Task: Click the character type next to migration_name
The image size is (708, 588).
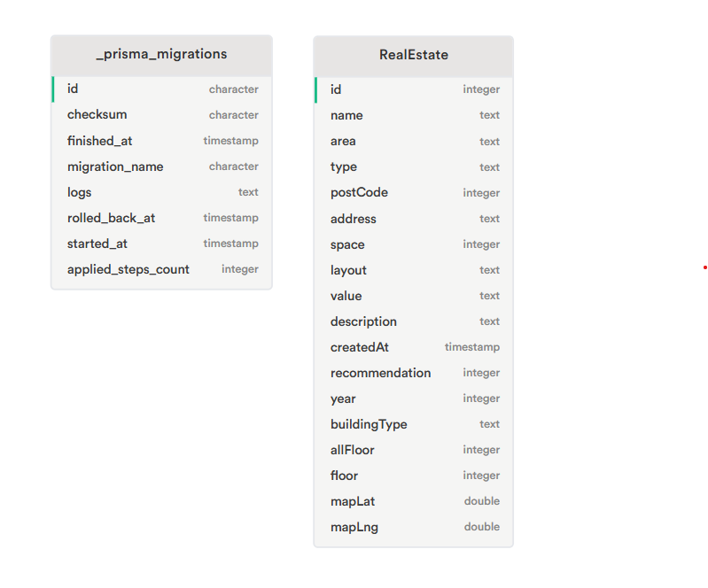Action: pyautogui.click(x=233, y=166)
